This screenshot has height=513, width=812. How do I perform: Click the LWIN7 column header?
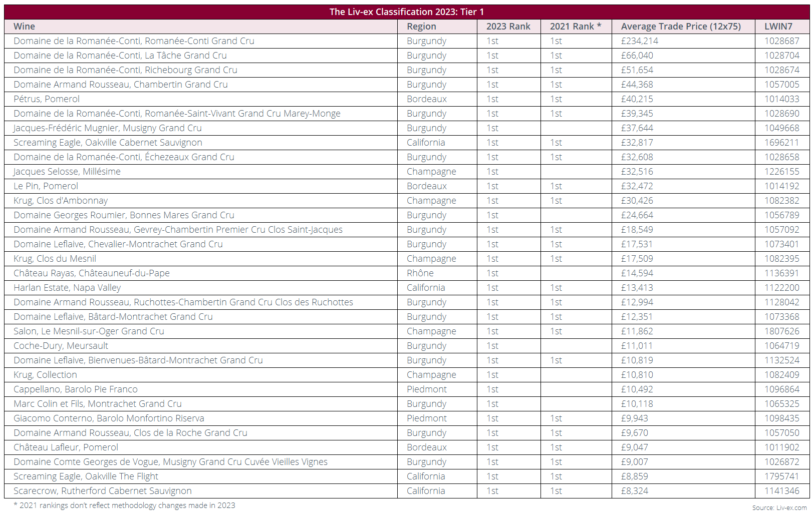click(778, 27)
